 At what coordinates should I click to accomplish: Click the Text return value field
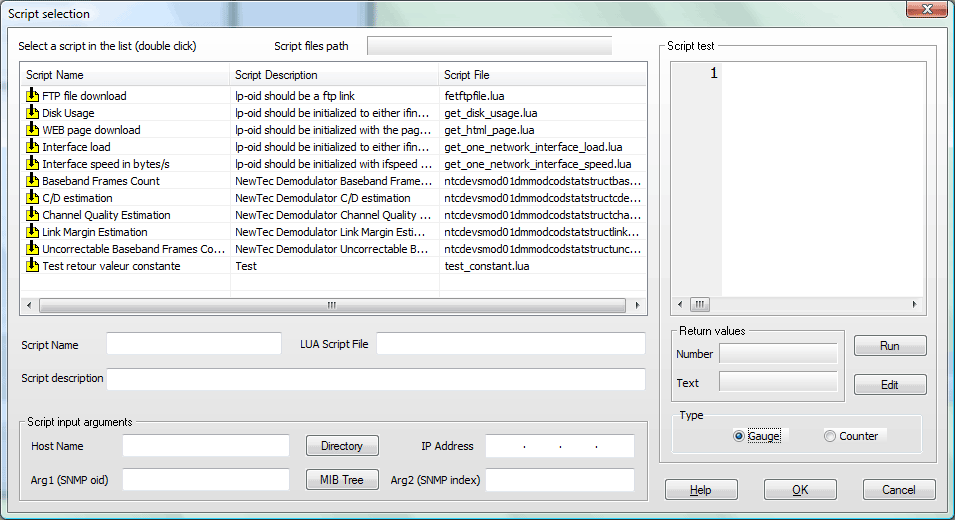point(778,382)
